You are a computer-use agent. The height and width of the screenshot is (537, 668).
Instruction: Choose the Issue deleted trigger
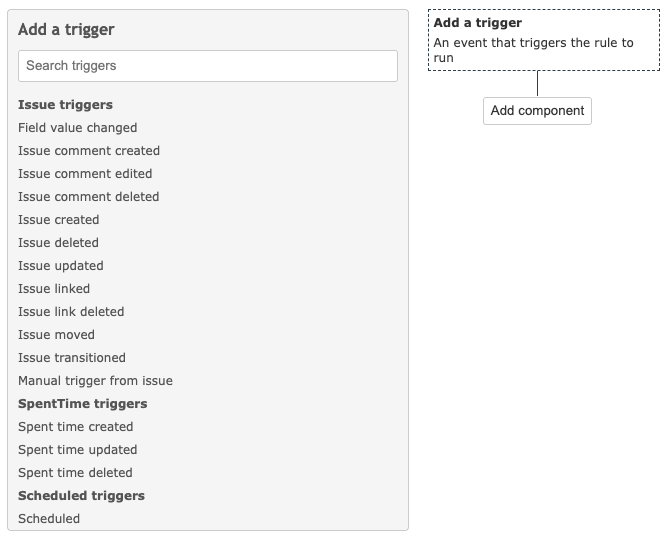58,243
